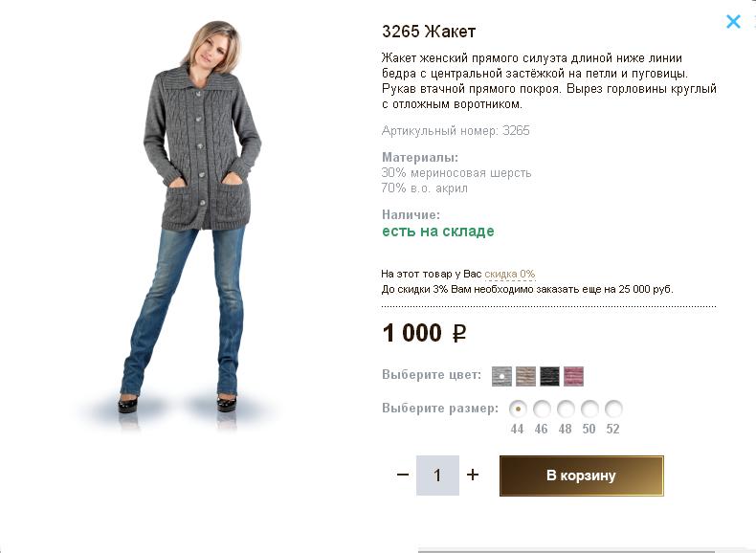Add item with 'В корзину' button
Viewport: 756px width, 553px height.
tap(581, 476)
